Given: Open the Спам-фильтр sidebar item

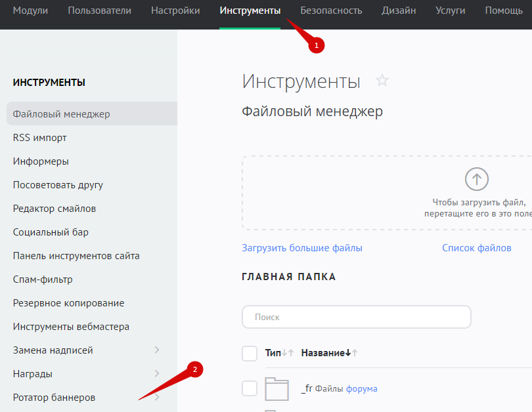Looking at the screenshot, I should [x=43, y=279].
